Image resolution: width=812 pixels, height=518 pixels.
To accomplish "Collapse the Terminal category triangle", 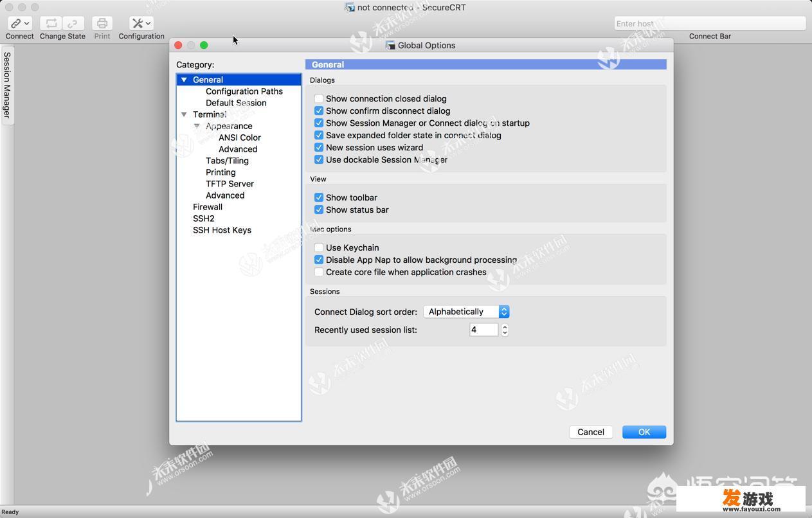I will click(184, 114).
